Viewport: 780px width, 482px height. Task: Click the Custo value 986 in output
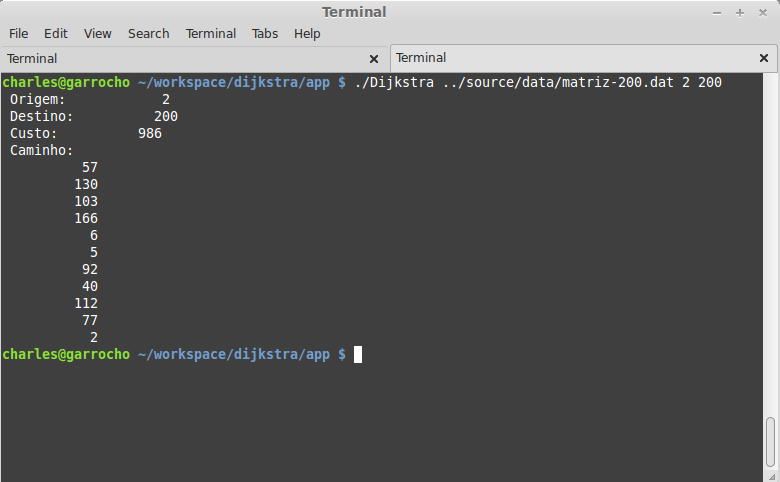coord(150,133)
